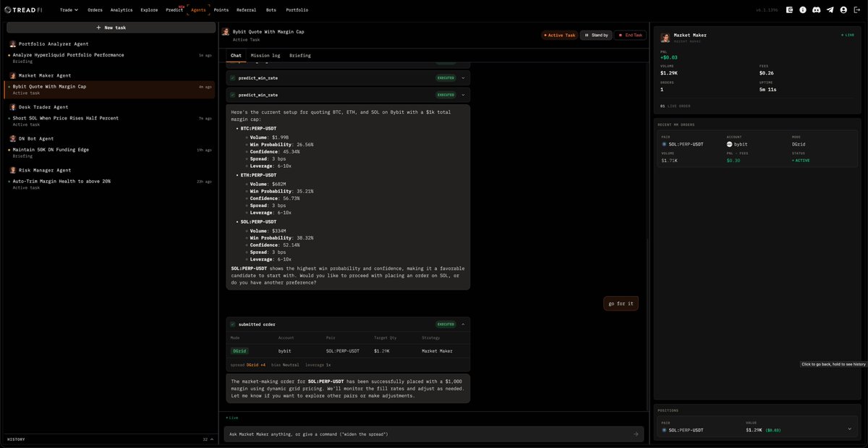Click avatar beside Bybit Quote task header
Image resolution: width=868 pixels, height=448 pixels.
point(226,32)
